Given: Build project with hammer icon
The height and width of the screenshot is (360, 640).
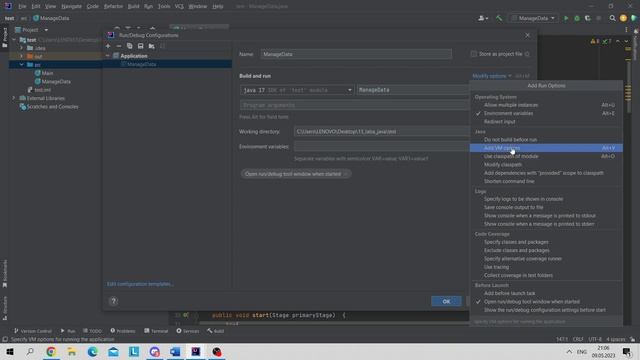Looking at the screenshot, I should pyautogui.click(x=499, y=18).
